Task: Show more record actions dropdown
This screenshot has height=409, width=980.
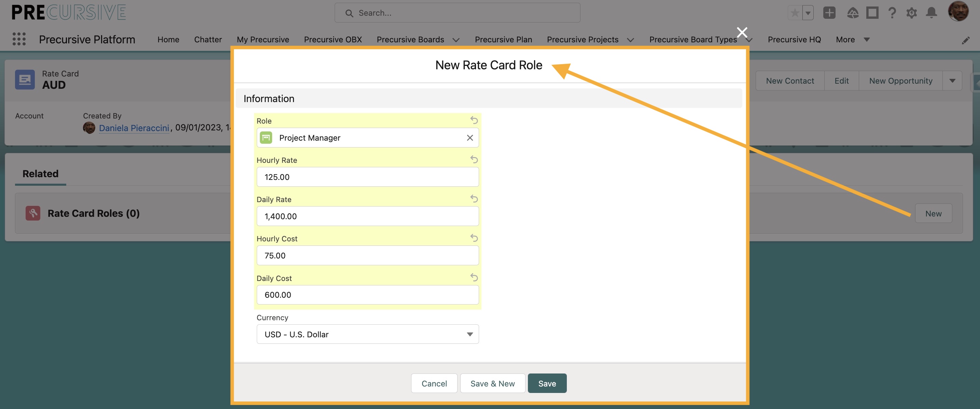Action: coord(952,81)
